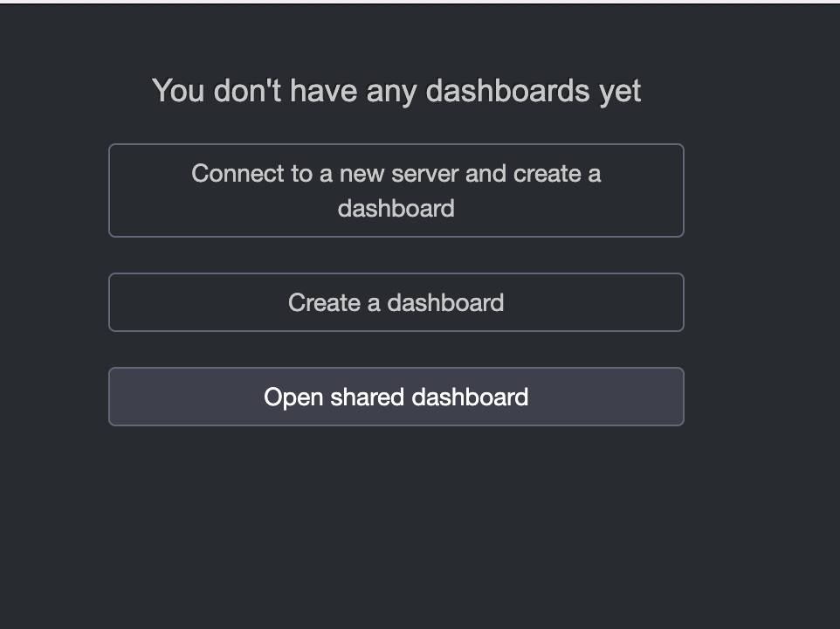Click the 'shared dashboard' button text
The width and height of the screenshot is (840, 629).
tap(430, 397)
